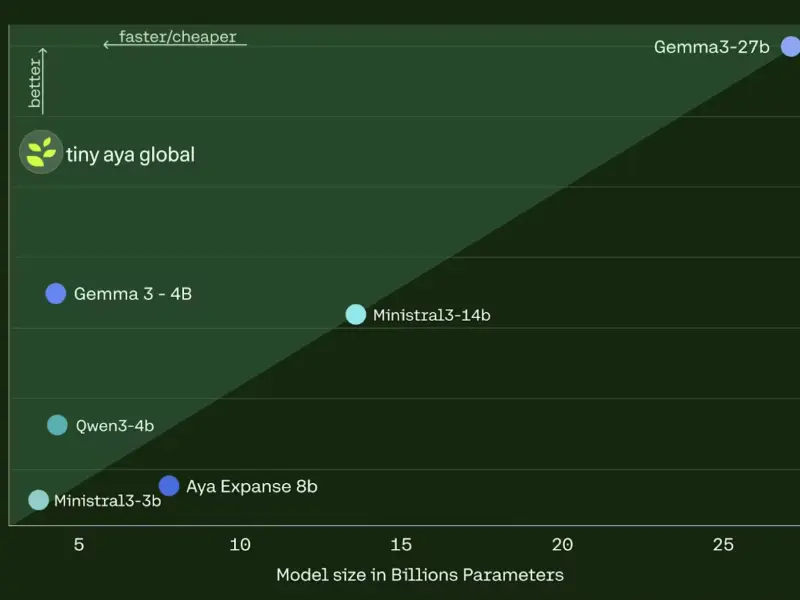Click the "Ministral3-3b" label

click(108, 501)
